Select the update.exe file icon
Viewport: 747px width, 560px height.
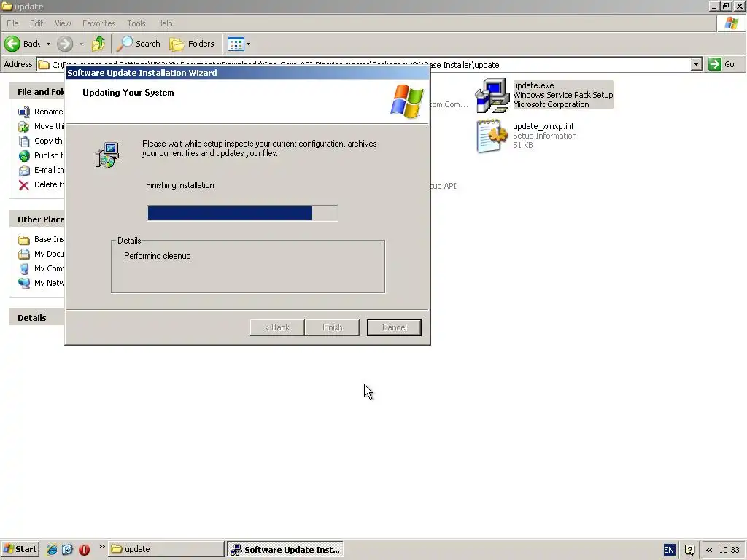[x=492, y=96]
